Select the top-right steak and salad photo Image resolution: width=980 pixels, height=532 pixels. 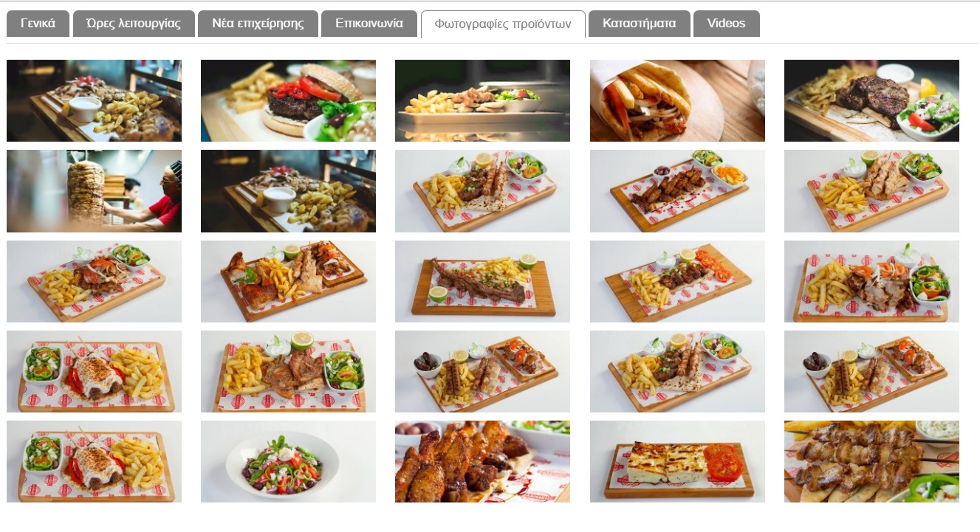pos(871,100)
